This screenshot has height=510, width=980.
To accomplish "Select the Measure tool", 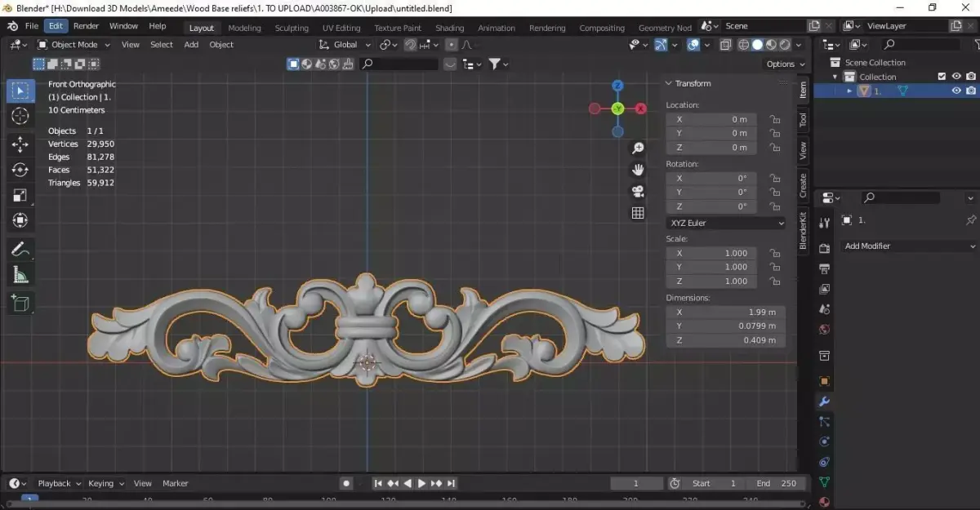I will (20, 275).
